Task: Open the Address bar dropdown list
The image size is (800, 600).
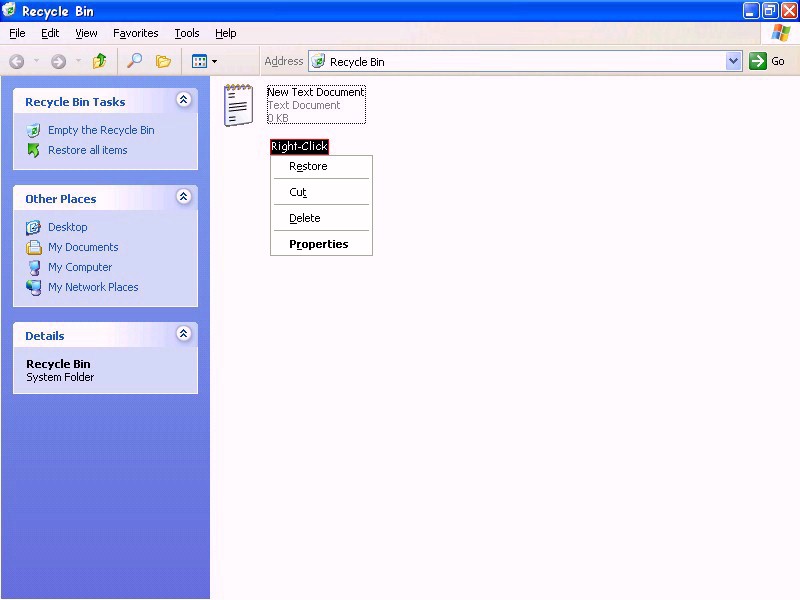Action: (x=733, y=61)
